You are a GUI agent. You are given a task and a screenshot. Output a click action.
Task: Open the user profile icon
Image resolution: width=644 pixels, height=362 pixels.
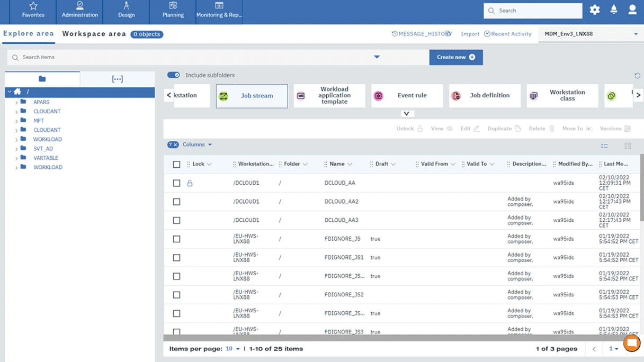click(632, 10)
